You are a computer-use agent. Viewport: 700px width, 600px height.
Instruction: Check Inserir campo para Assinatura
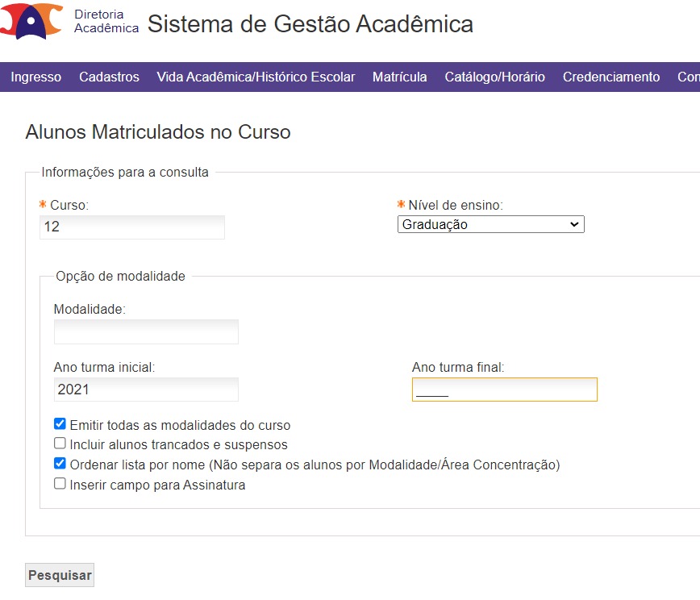60,484
